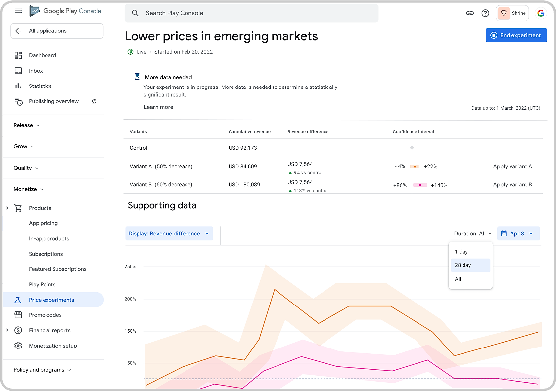Click the Live status green icon
557x392 pixels.
tap(131, 52)
